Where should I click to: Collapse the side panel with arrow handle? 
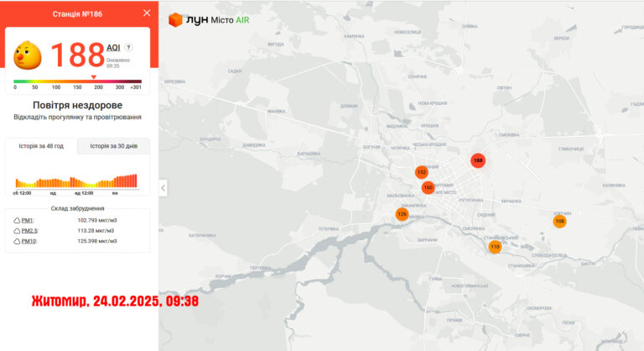coord(163,188)
